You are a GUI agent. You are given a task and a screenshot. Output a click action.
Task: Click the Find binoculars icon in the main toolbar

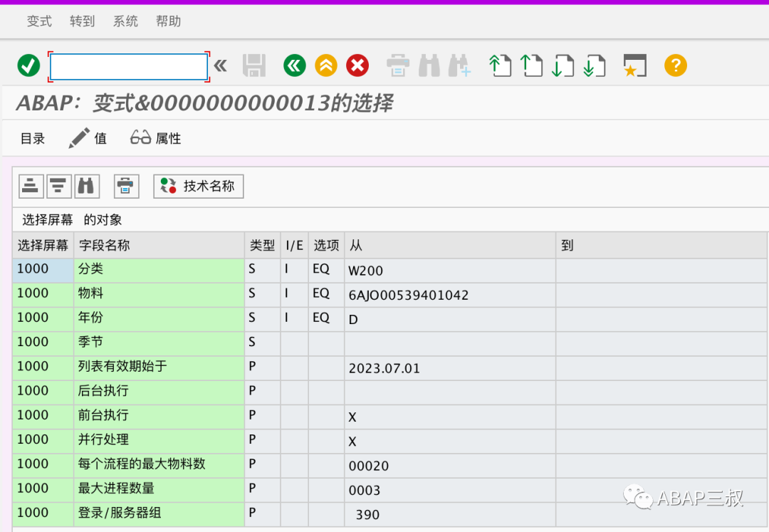pos(429,66)
